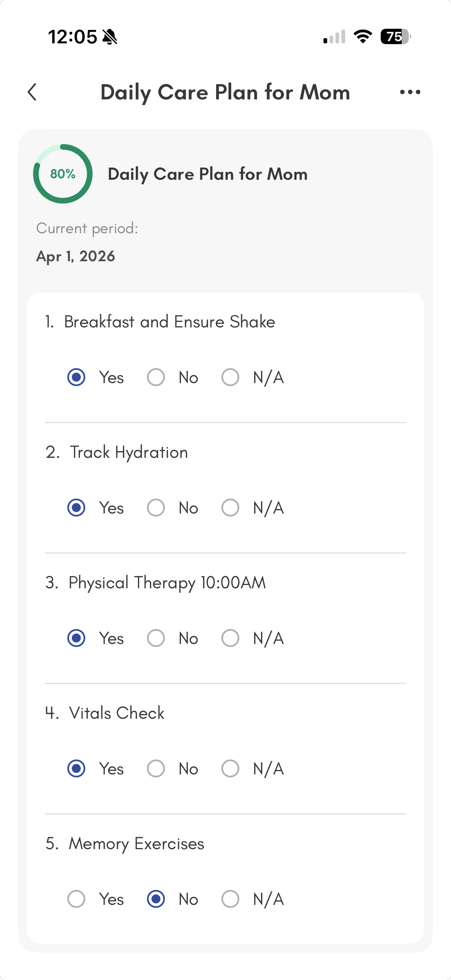Mark Physical Therapy 10:00AM as N/A
The width and height of the screenshot is (451, 980).
click(x=230, y=638)
